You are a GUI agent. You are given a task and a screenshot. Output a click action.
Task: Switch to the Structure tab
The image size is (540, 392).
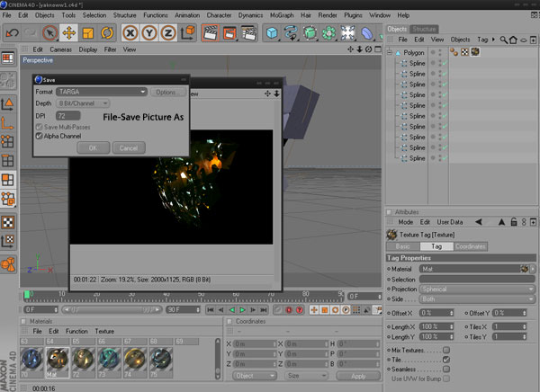click(424, 30)
